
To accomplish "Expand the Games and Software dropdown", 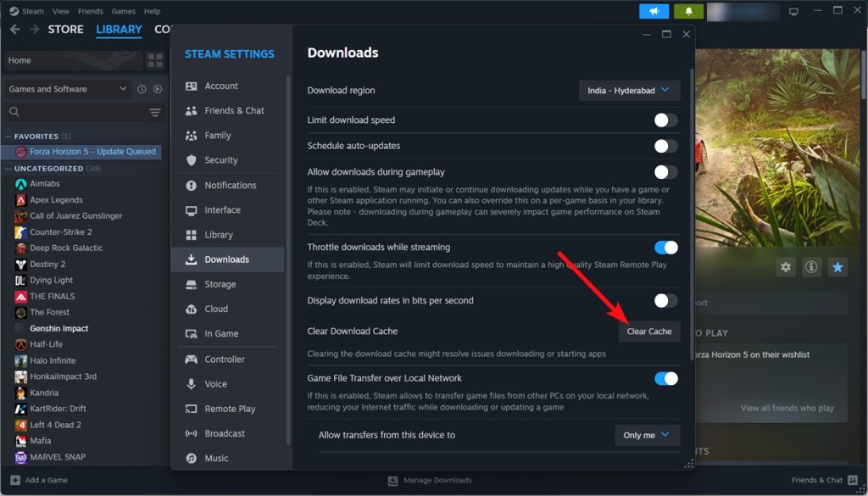I will coord(68,89).
